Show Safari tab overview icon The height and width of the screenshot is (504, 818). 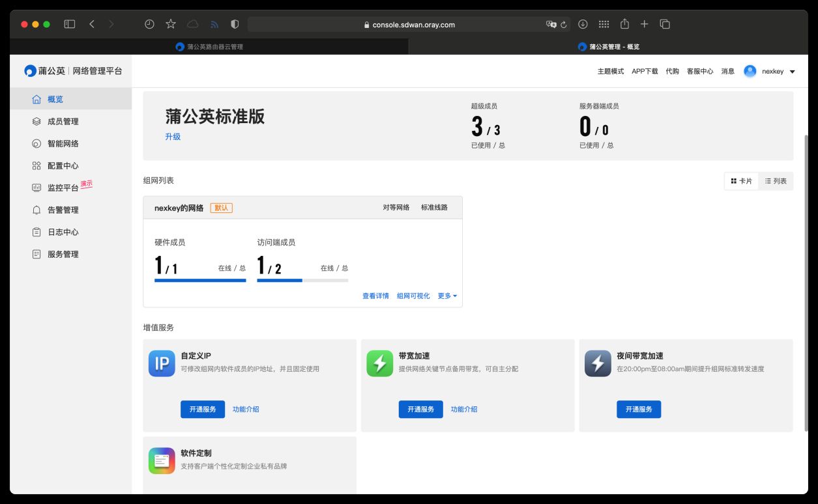pyautogui.click(x=665, y=24)
